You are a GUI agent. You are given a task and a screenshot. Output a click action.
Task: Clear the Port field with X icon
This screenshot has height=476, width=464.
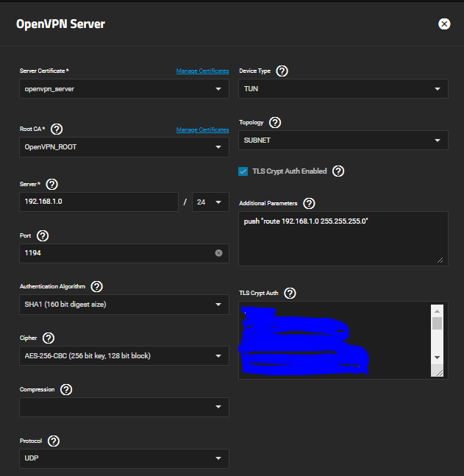click(218, 253)
